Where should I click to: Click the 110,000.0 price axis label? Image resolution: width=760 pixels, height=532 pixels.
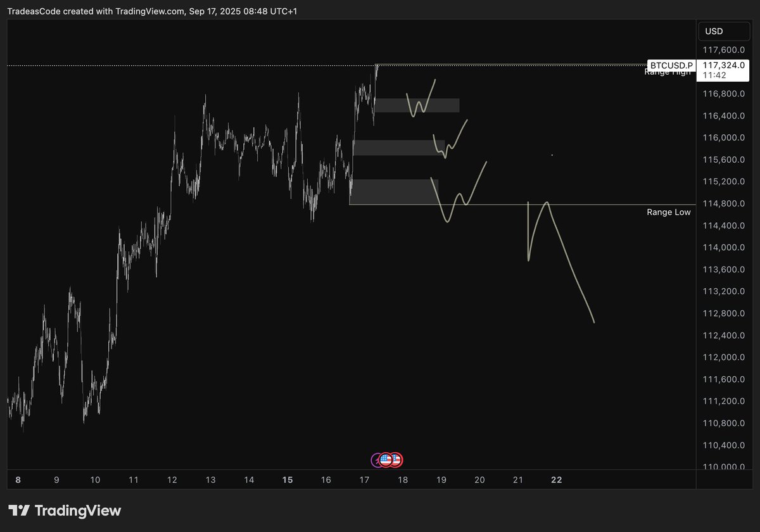[x=723, y=467]
